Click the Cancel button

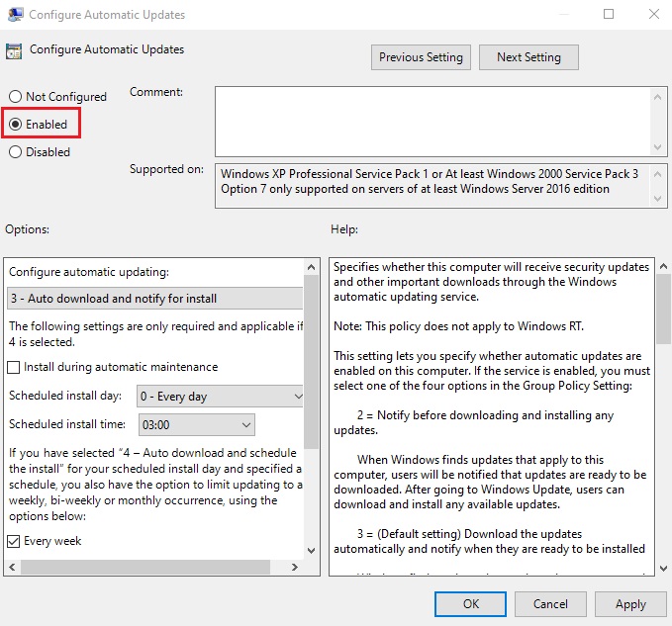click(550, 603)
